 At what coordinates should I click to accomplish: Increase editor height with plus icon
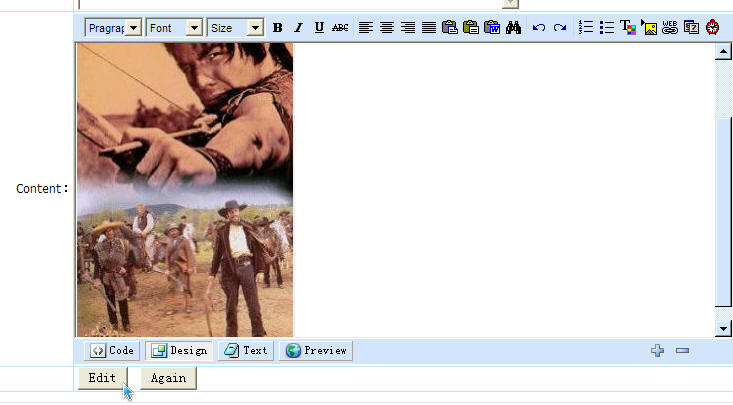tap(658, 350)
